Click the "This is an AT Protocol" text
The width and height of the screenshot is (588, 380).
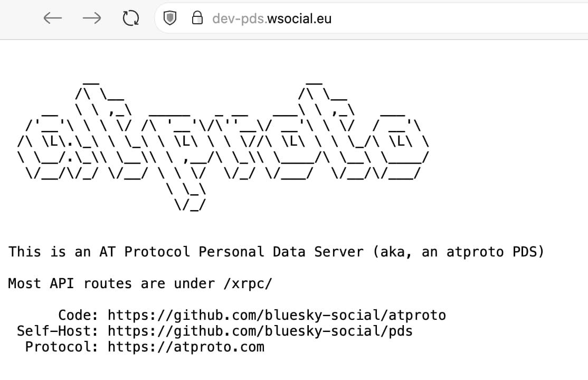[99, 252]
